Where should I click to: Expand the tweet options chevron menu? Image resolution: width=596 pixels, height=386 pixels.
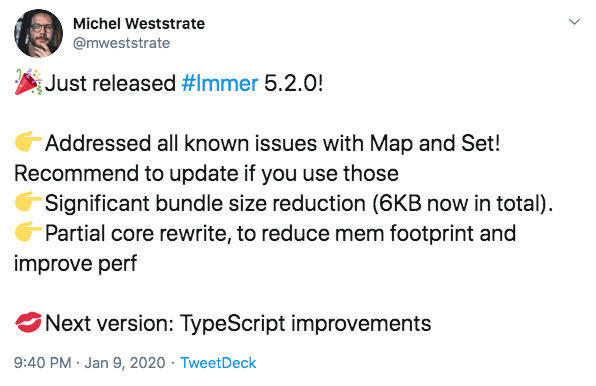pyautogui.click(x=574, y=22)
